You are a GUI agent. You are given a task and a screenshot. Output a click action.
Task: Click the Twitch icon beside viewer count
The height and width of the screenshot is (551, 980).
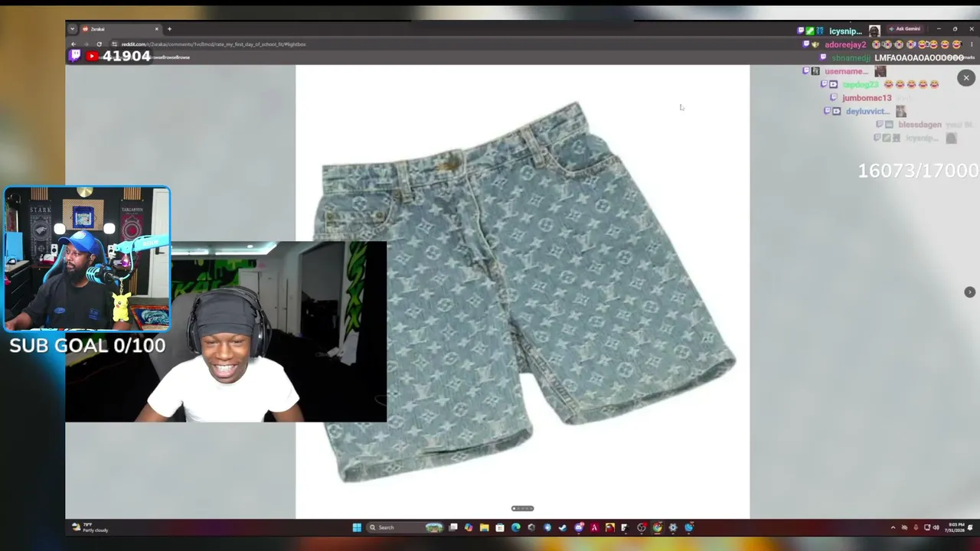click(75, 56)
